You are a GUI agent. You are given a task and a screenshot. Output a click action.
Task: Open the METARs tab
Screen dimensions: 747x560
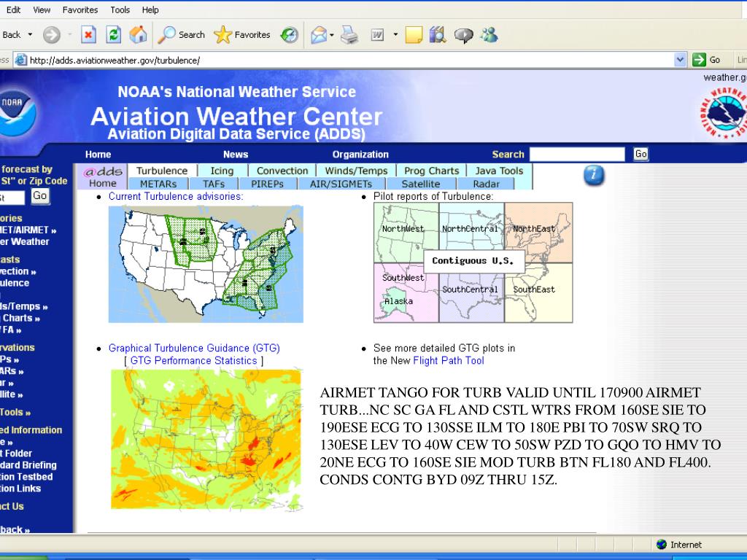[158, 184]
